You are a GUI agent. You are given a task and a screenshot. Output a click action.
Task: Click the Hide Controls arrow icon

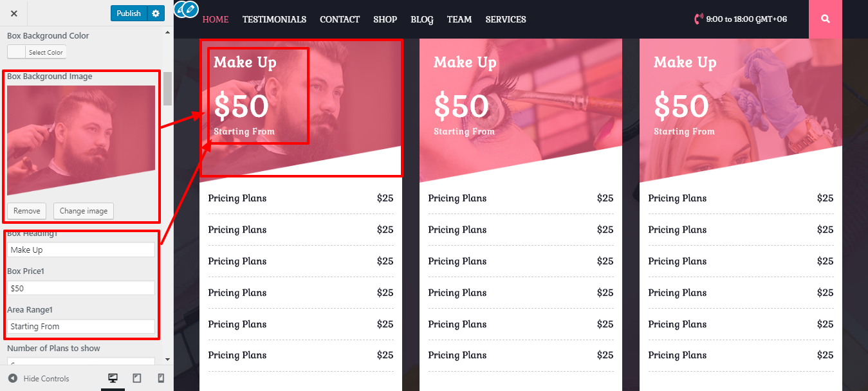[x=13, y=378]
